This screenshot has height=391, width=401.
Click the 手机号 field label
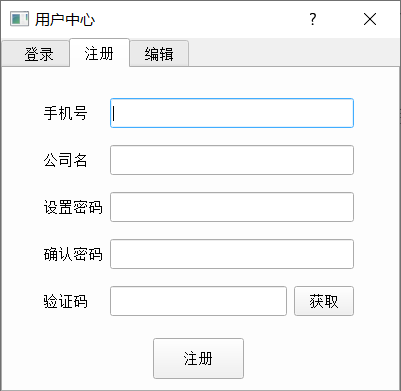pos(65,113)
